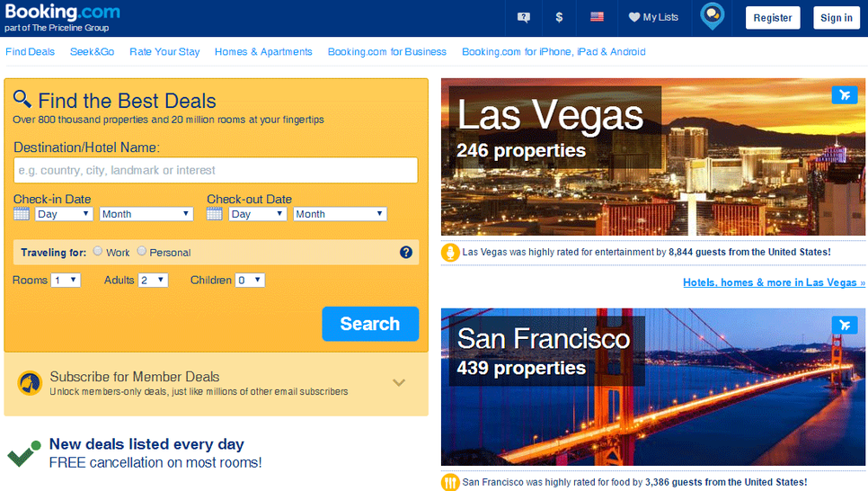
Task: Click the travel guide map pin icon
Action: tap(712, 16)
